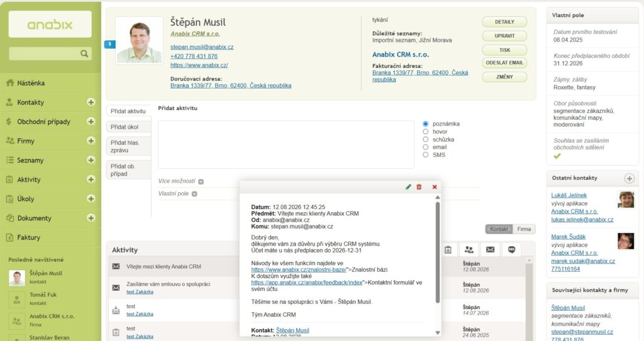This screenshot has height=341, width=644.
Task: Select the poznámka radio button
Action: click(426, 124)
